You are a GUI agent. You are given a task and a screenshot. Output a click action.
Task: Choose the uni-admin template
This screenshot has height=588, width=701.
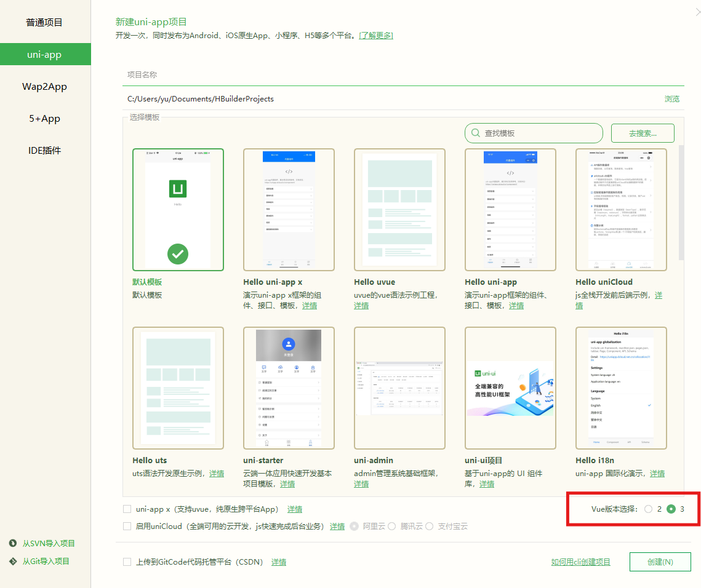[399, 388]
